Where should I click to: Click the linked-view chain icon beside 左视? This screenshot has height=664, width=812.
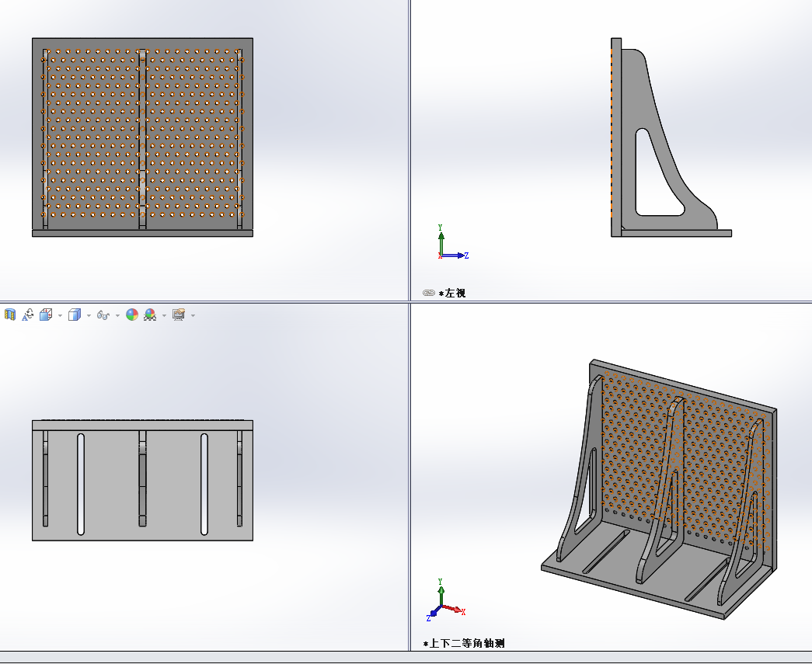coord(429,293)
